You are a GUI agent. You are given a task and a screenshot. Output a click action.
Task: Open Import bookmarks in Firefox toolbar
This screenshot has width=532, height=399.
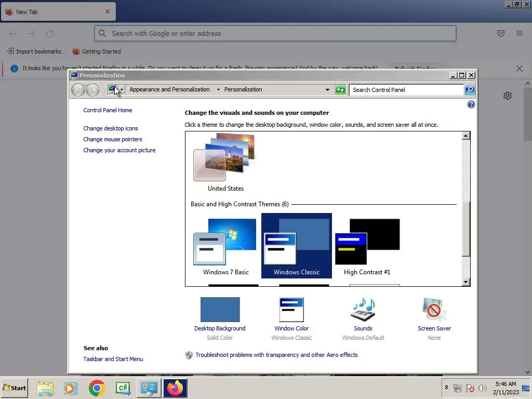point(36,51)
